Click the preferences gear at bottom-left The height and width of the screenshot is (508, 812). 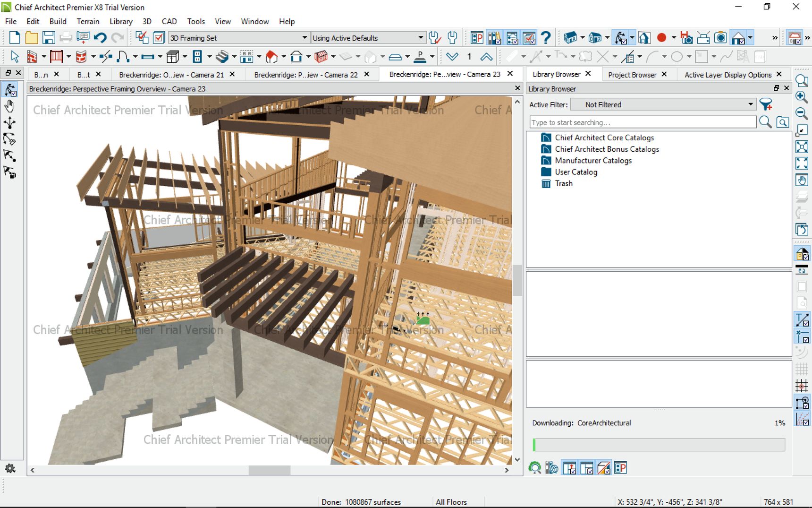(x=10, y=468)
